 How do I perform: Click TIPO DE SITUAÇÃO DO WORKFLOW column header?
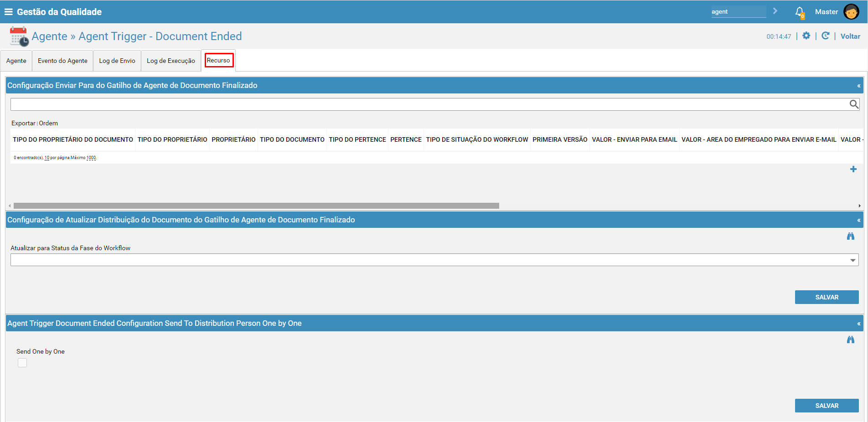click(x=477, y=139)
